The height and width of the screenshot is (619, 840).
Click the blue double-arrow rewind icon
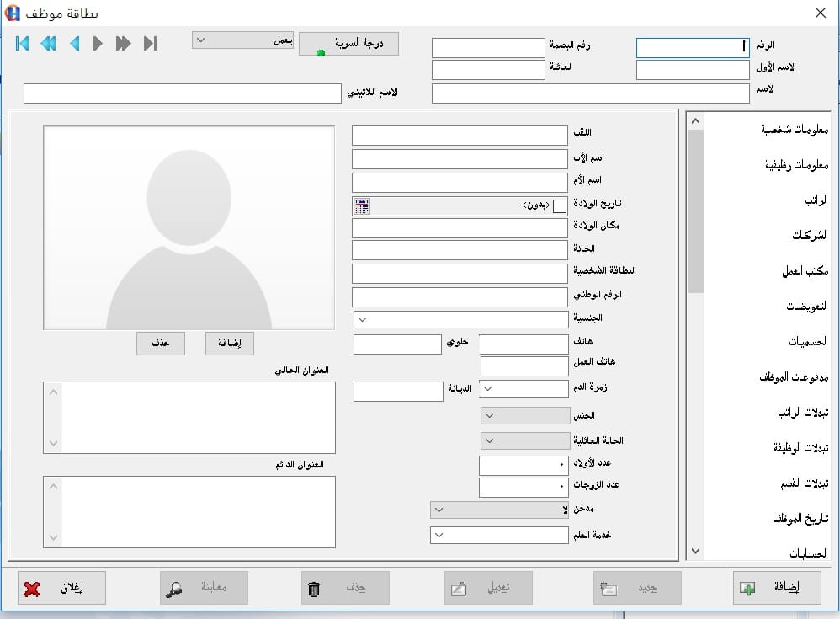(x=49, y=44)
